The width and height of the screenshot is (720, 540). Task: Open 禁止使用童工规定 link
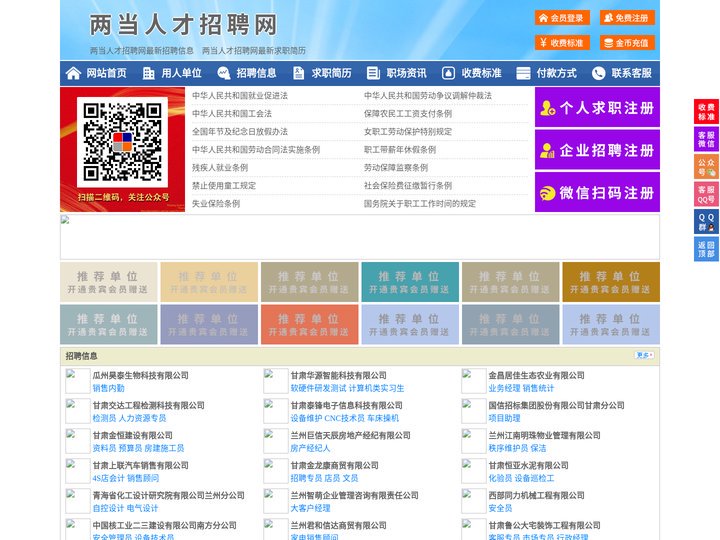[224, 186]
